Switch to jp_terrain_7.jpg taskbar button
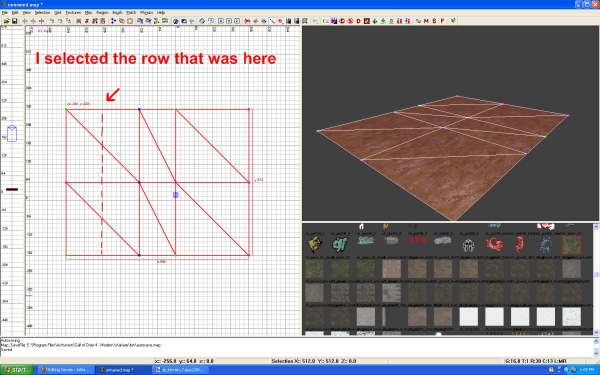The image size is (600, 375). [x=180, y=370]
